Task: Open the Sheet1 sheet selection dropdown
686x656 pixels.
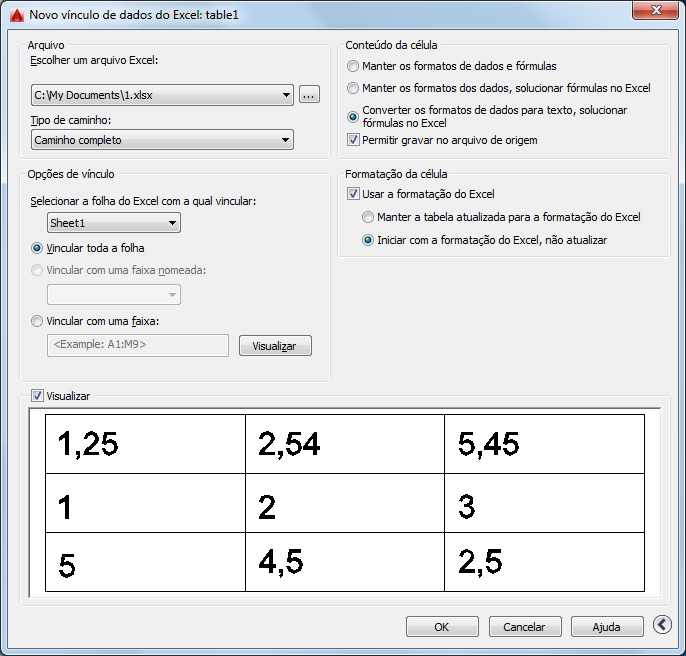Action: 114,223
